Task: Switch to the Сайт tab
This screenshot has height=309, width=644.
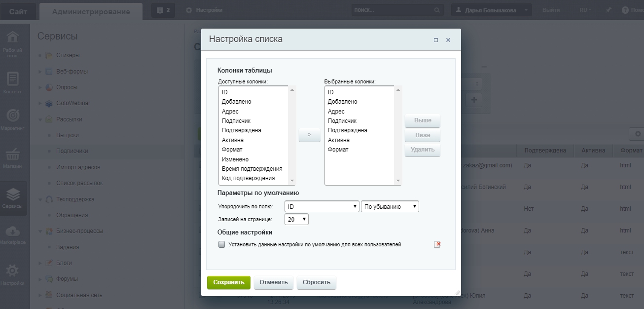Action: 18,11
